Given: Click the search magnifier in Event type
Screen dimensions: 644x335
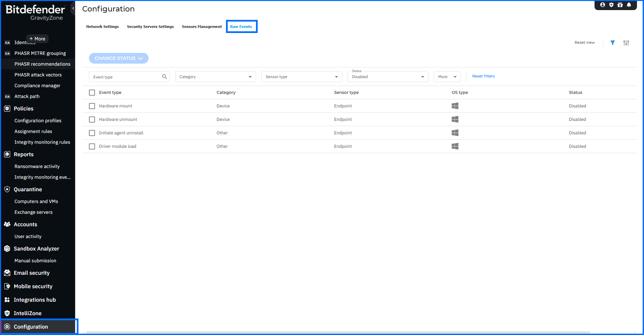Looking at the screenshot, I should 164,77.
